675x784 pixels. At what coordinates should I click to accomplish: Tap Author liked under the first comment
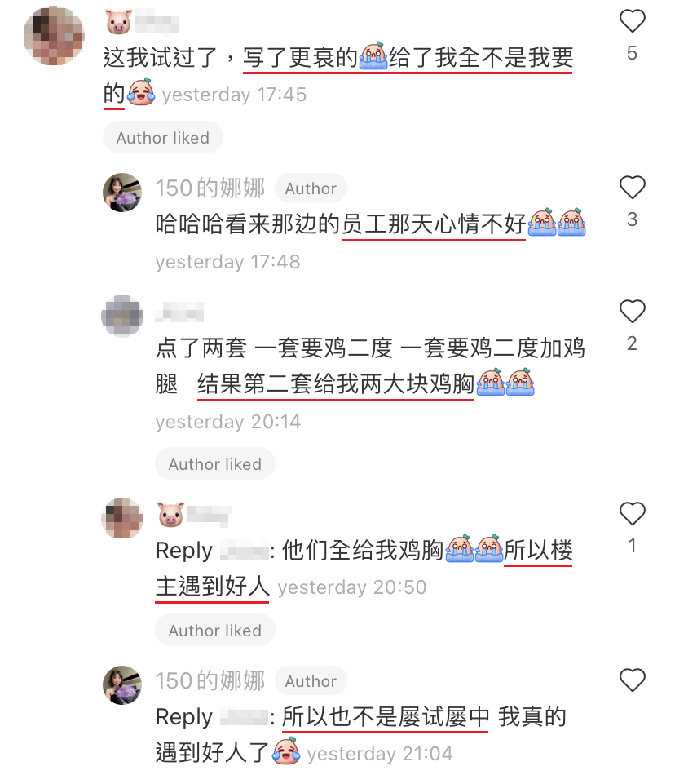click(163, 138)
